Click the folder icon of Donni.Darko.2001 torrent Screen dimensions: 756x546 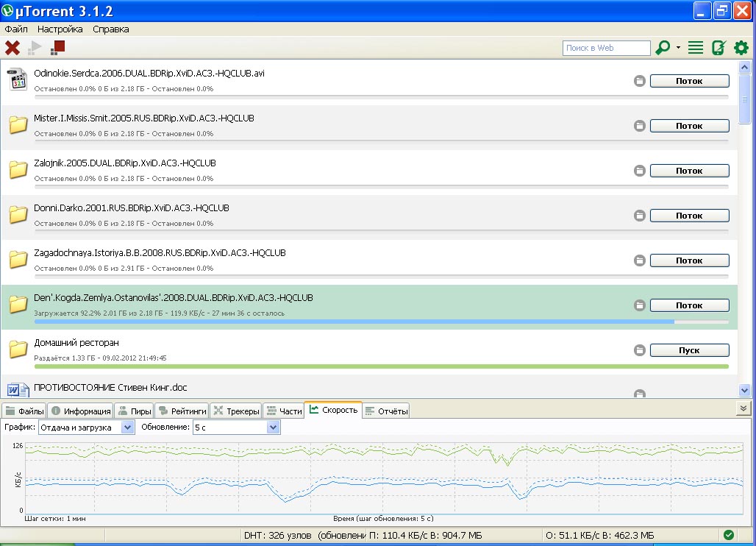click(x=18, y=214)
